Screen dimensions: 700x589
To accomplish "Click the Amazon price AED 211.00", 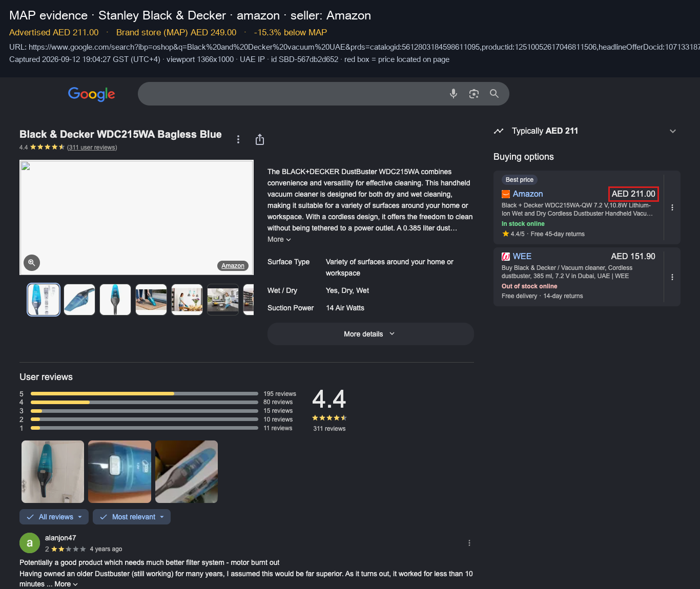I will (x=633, y=194).
